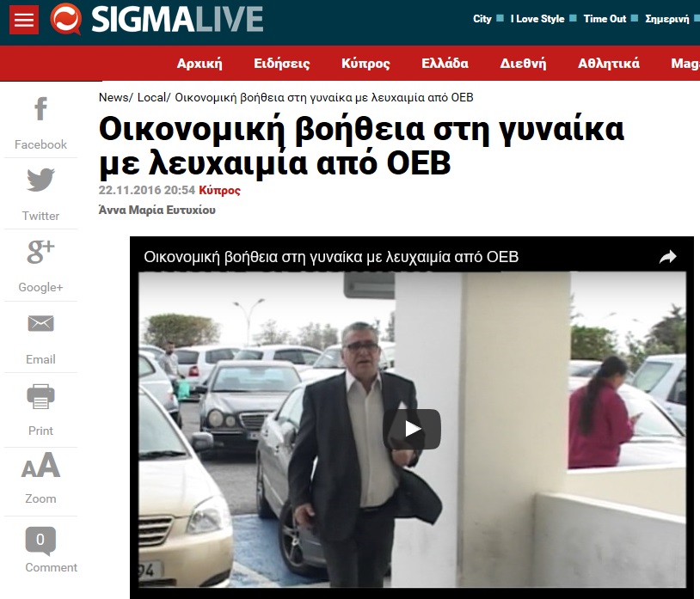Screen dimensions: 700x599
Task: Open the hamburger menu icon
Action: [24, 20]
